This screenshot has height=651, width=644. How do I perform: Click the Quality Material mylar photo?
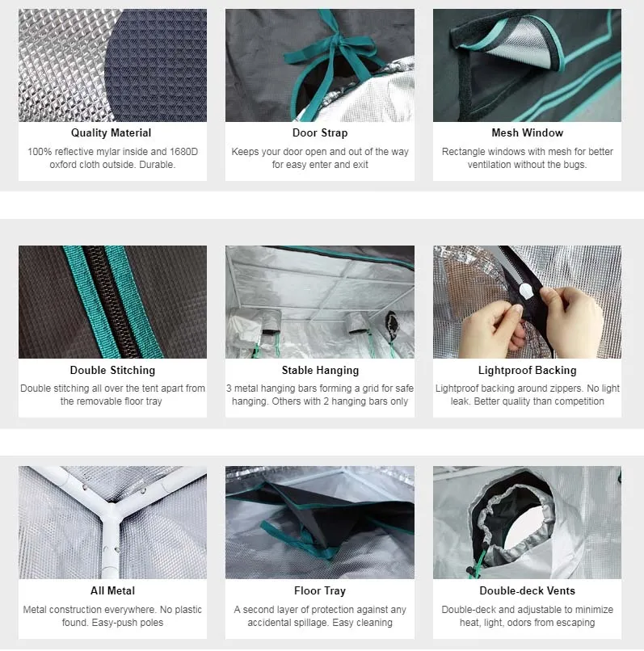coord(112,65)
